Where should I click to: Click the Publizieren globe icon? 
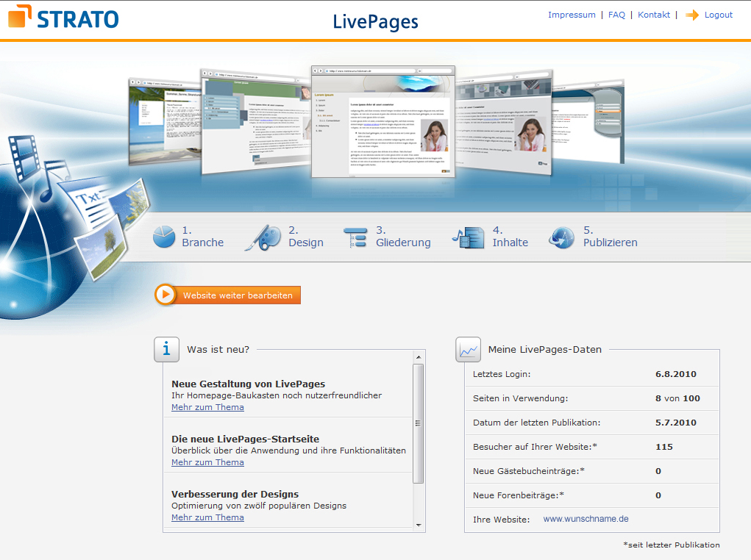(561, 237)
